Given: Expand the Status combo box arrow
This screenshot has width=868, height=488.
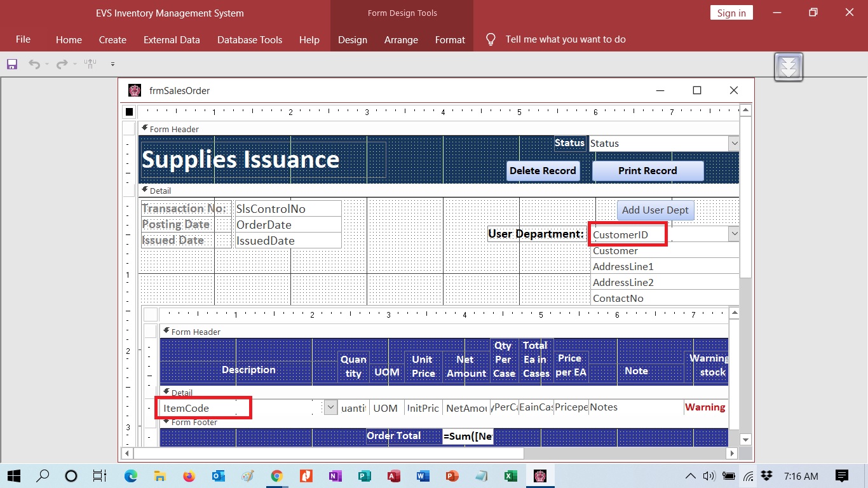Looking at the screenshot, I should [734, 144].
